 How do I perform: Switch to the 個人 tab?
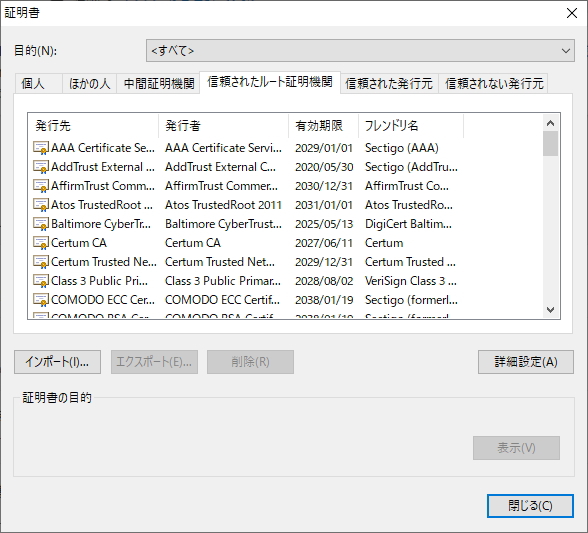pos(39,83)
